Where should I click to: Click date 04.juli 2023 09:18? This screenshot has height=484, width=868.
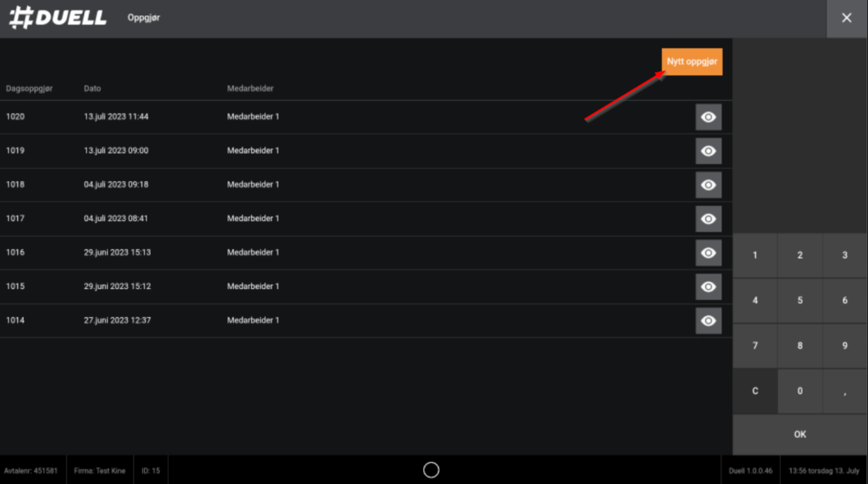[x=116, y=185]
